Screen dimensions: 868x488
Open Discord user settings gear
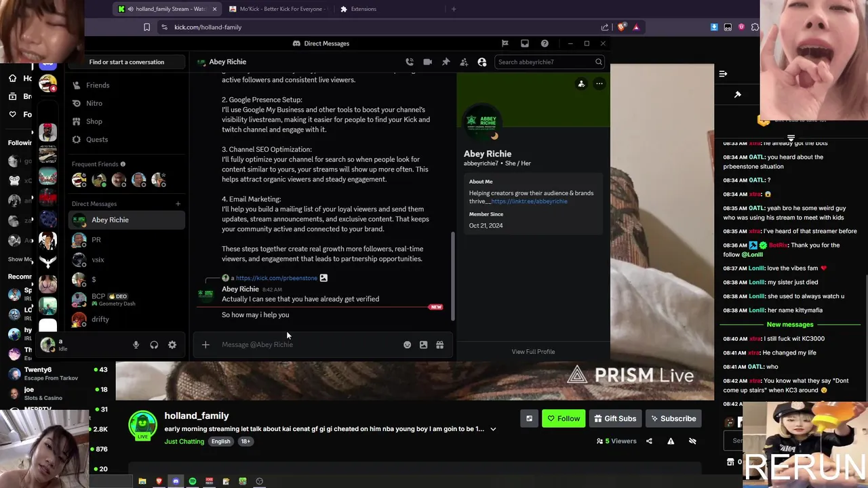coord(172,345)
